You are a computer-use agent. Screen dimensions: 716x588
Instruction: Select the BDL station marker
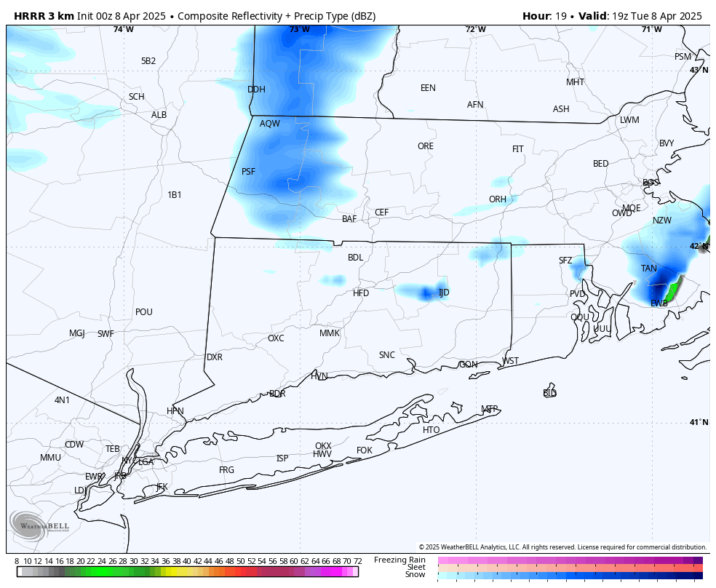pyautogui.click(x=355, y=258)
